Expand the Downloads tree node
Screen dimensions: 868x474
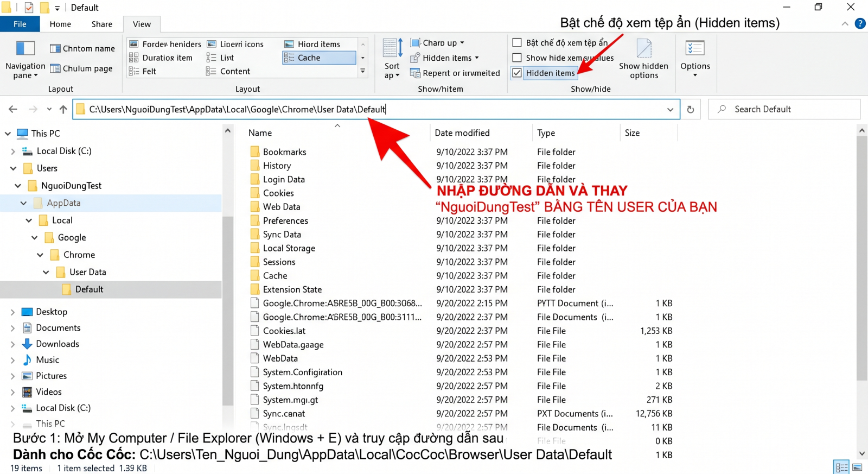(x=12, y=344)
